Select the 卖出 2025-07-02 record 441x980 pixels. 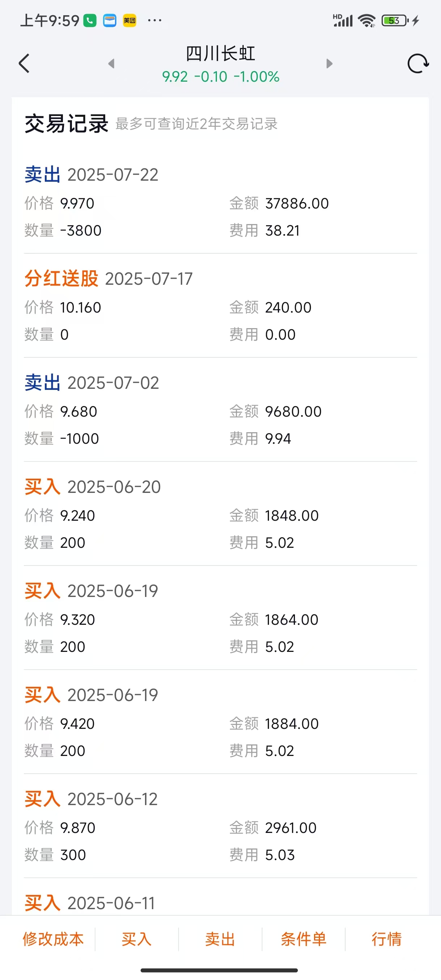click(220, 410)
